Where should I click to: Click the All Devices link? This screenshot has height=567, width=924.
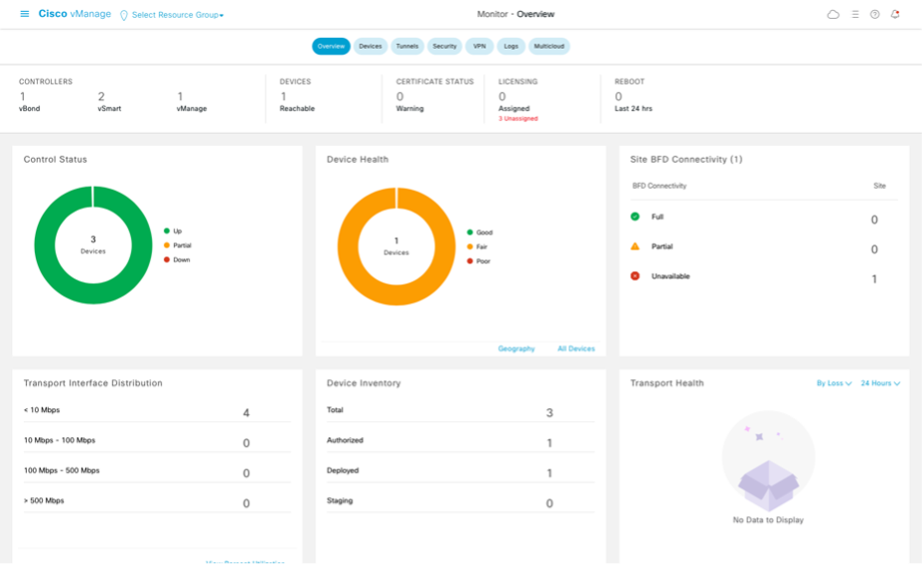[575, 348]
